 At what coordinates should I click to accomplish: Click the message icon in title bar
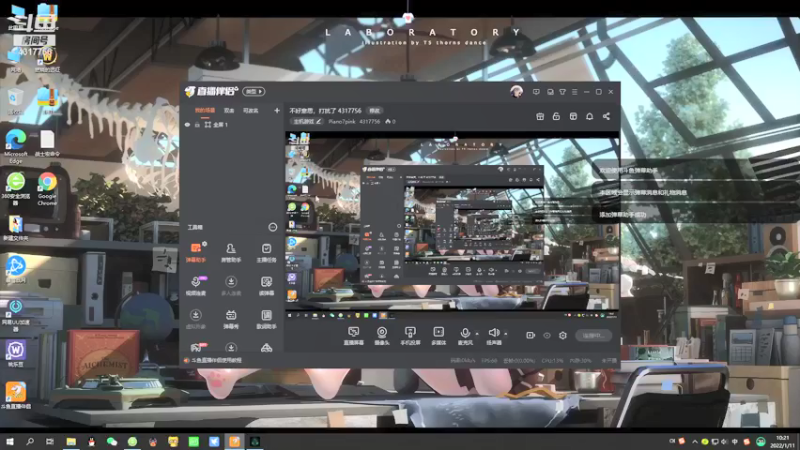pos(536,92)
